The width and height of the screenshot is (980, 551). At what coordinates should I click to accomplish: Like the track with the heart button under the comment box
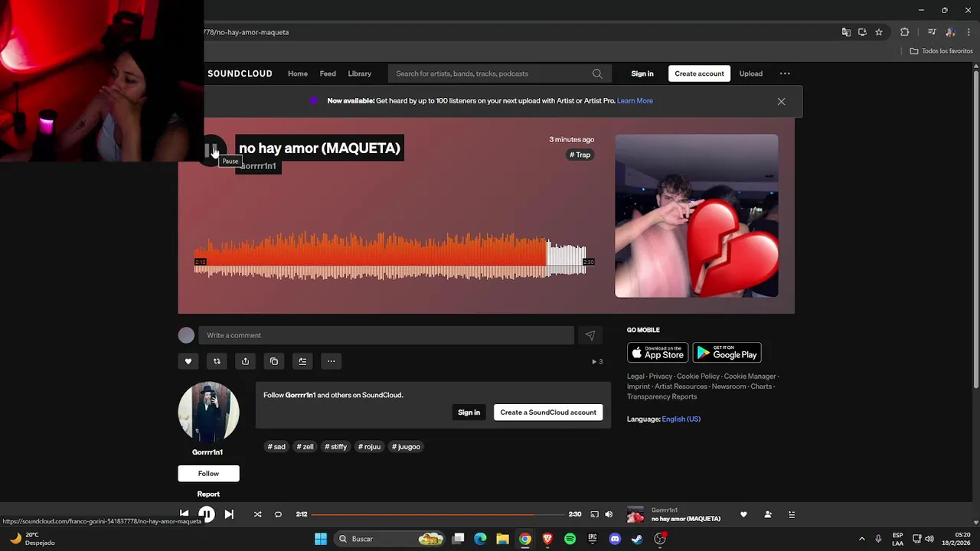[188, 361]
